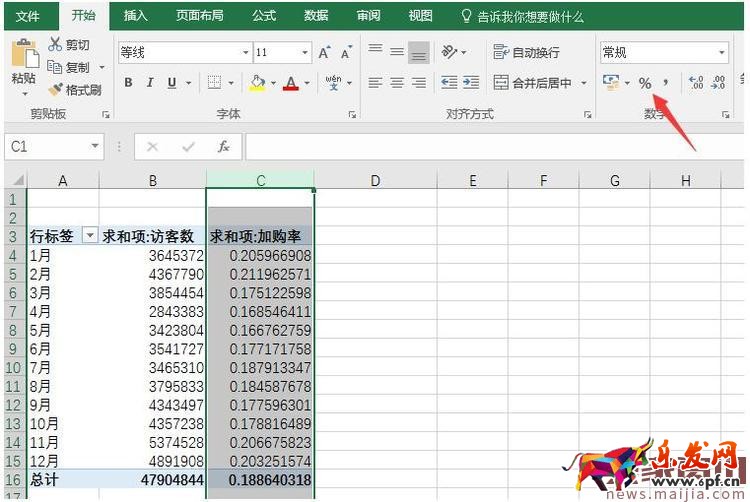Switch to the 视图 View tab
This screenshot has height=502, width=750.
(420, 16)
